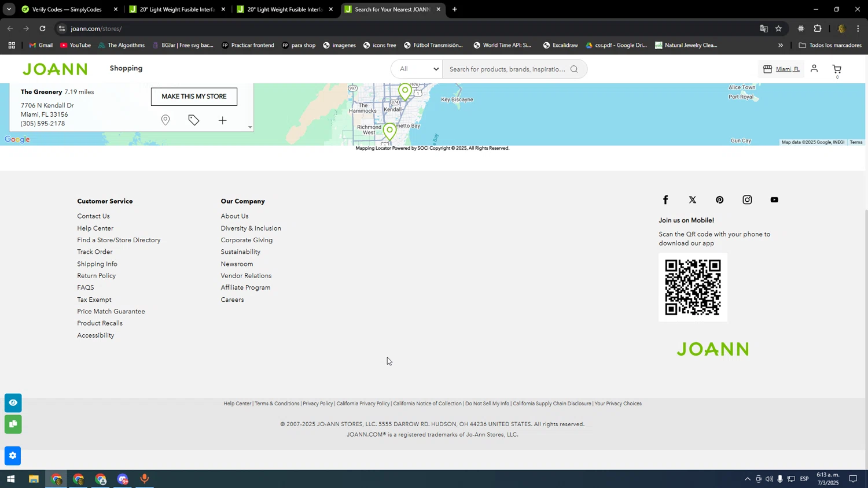The height and width of the screenshot is (488, 868).
Task: Click the green copy widget icon
Action: pyautogui.click(x=13, y=424)
